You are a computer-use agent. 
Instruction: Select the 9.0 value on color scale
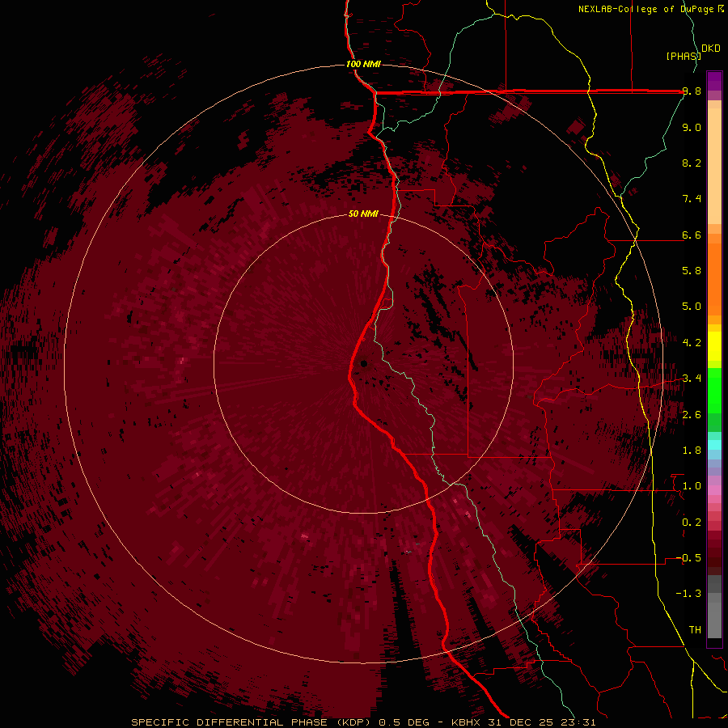tap(692, 127)
